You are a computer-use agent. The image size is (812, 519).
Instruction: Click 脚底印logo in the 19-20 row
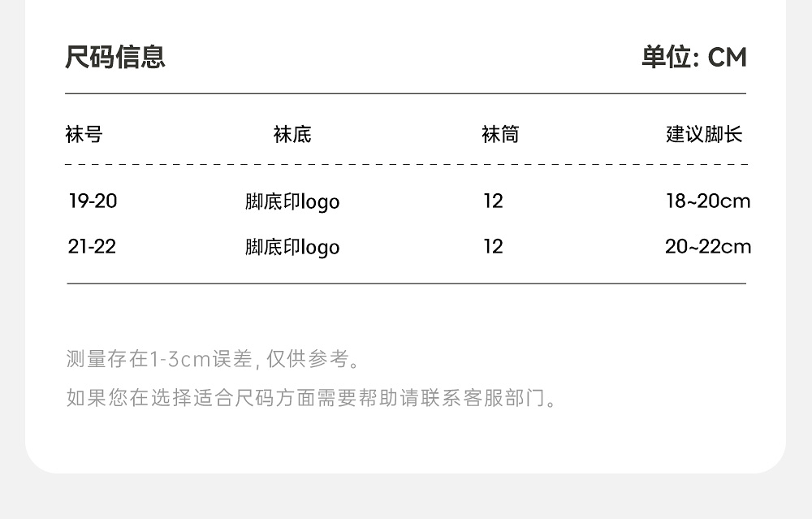click(292, 201)
